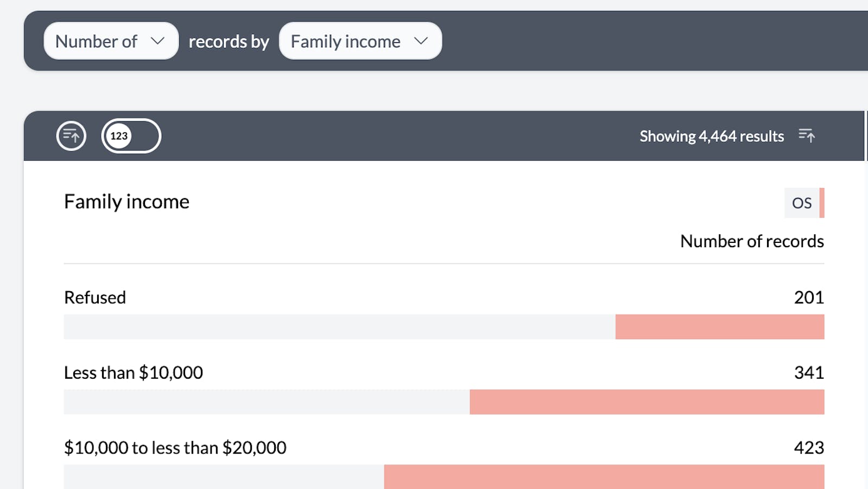Click the 'Number of records' column header

(x=751, y=241)
